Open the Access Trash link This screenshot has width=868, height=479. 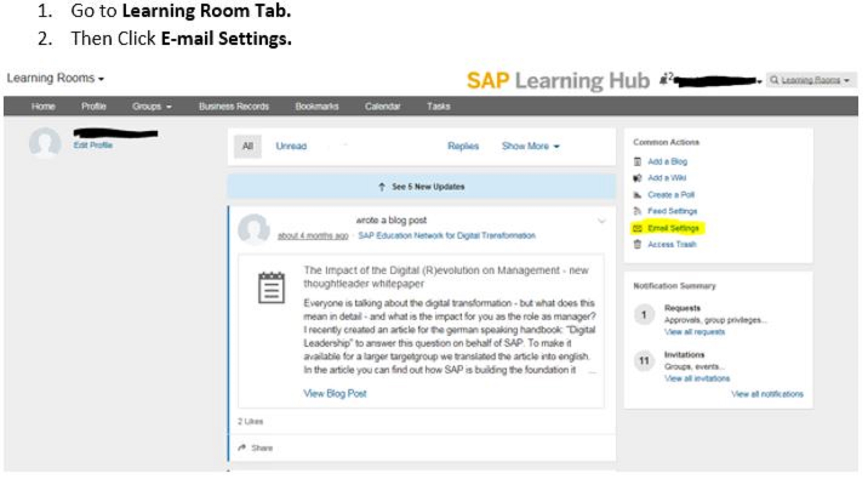point(672,244)
